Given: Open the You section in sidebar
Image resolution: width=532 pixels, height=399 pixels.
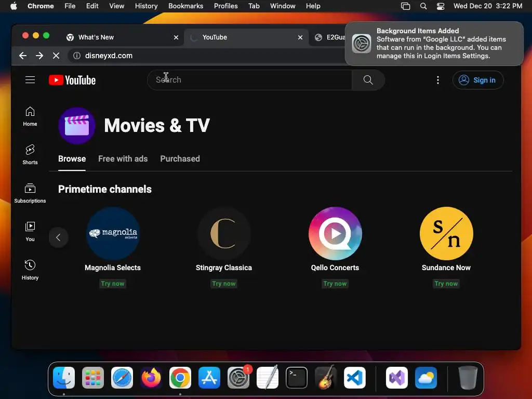Looking at the screenshot, I should 30,232.
